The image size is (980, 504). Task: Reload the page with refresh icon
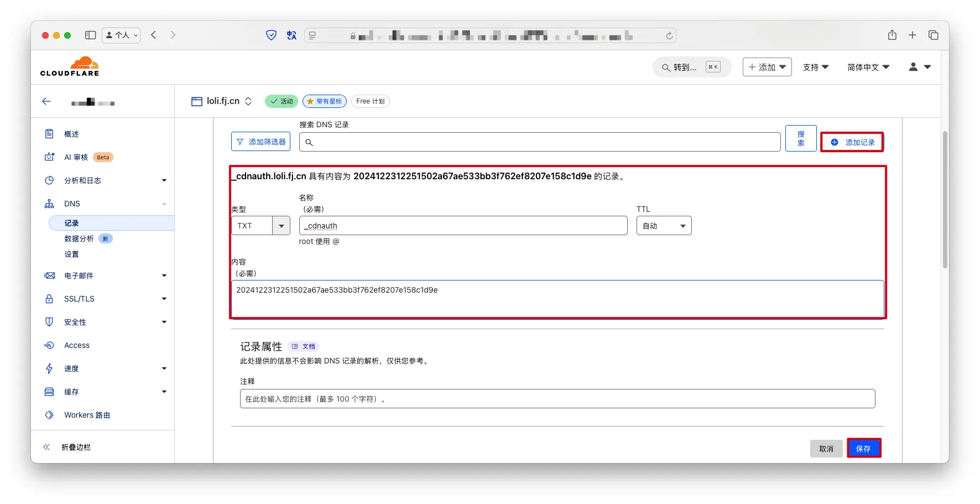[669, 35]
